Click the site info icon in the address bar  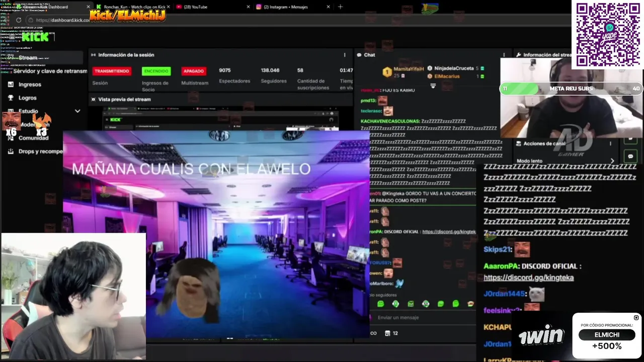click(x=30, y=20)
